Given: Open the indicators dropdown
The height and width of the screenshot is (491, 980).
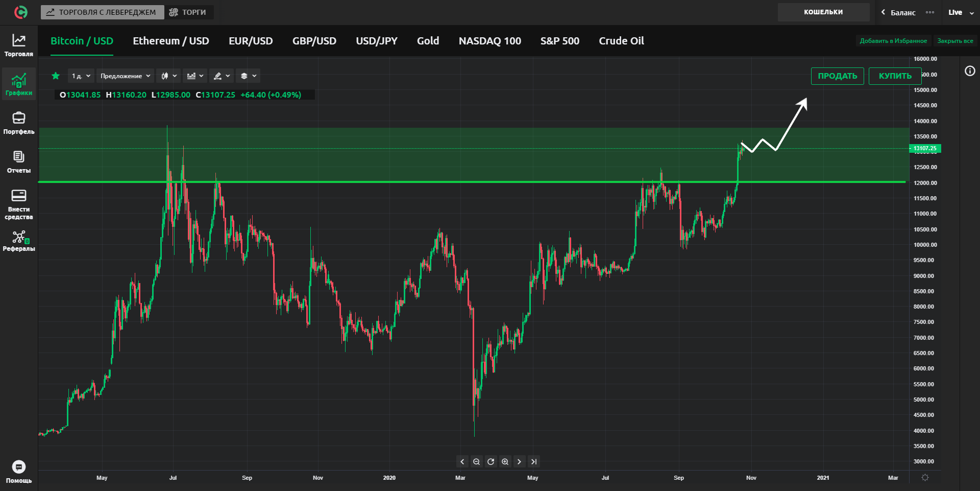Looking at the screenshot, I should (195, 76).
